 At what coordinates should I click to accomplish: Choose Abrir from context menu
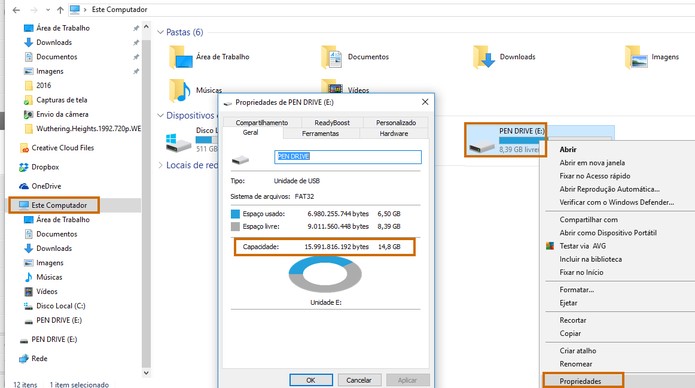click(x=568, y=150)
